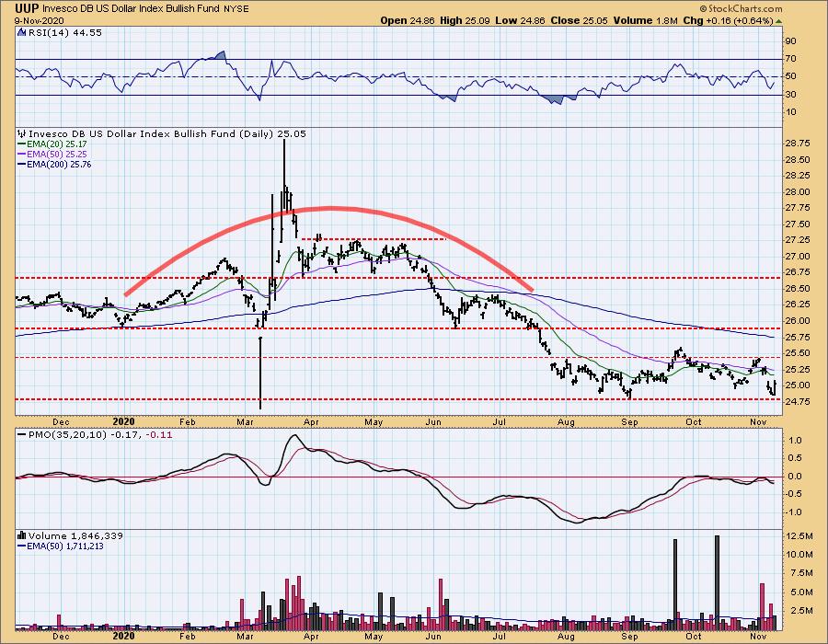The image size is (828, 644).
Task: Click the PMO -1.0 axis label
Action: [x=794, y=512]
